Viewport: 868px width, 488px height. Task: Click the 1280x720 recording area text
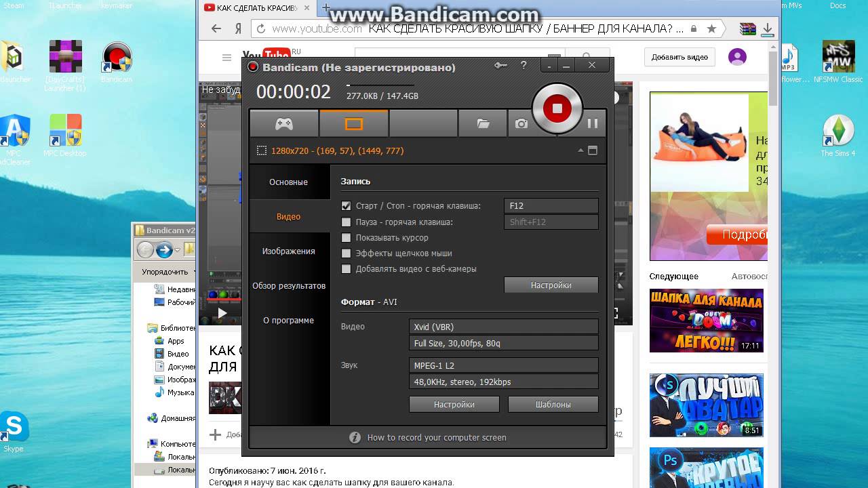coord(337,150)
